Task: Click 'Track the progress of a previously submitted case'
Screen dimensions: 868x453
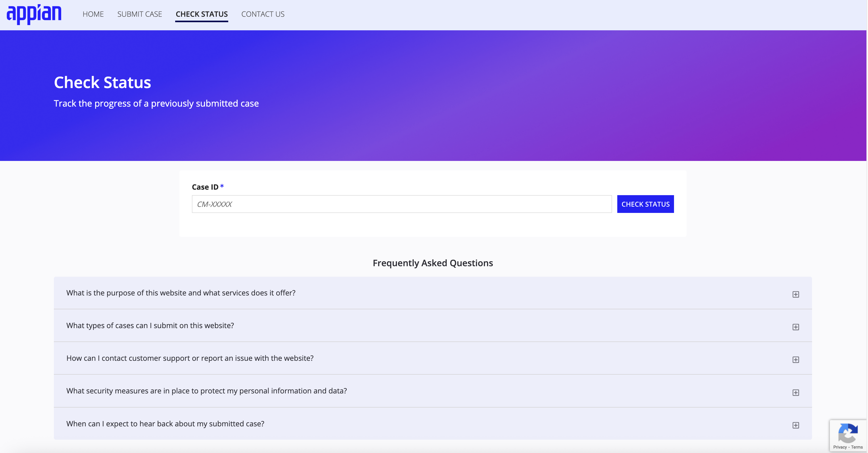Action: pos(156,103)
